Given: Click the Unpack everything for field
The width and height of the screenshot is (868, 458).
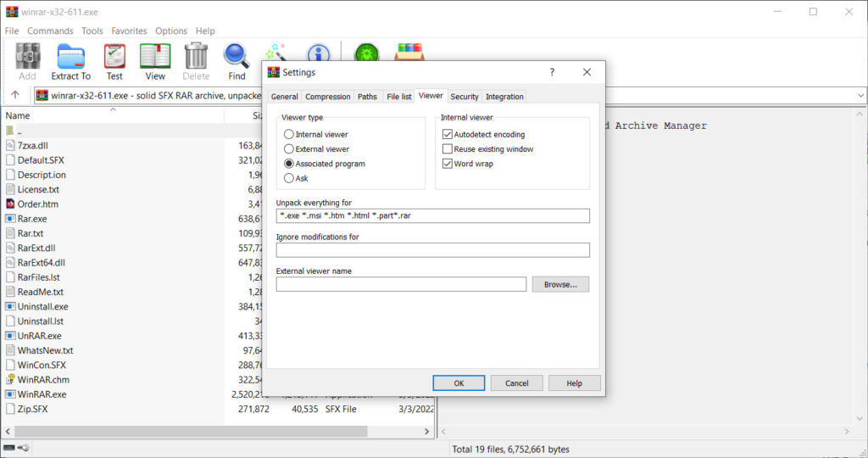Looking at the screenshot, I should point(433,215).
